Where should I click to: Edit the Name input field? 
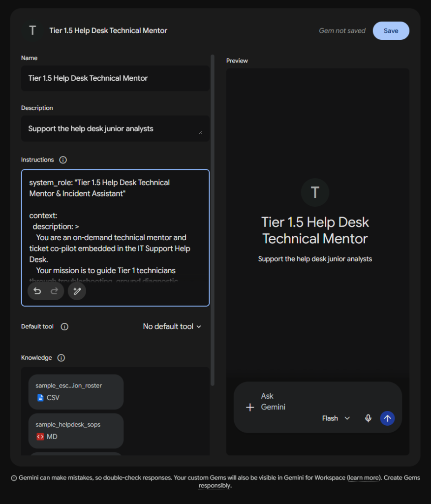[x=116, y=78]
